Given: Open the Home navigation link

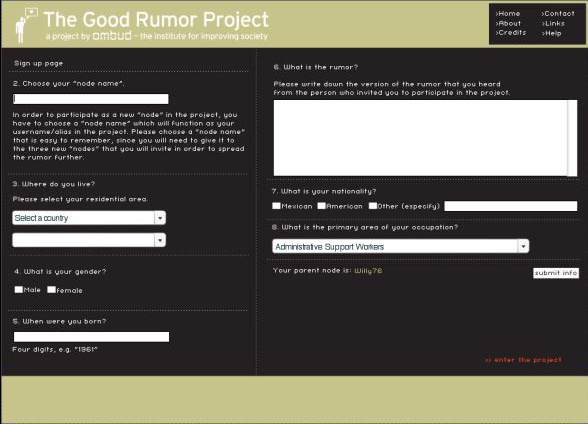Looking at the screenshot, I should (x=508, y=13).
